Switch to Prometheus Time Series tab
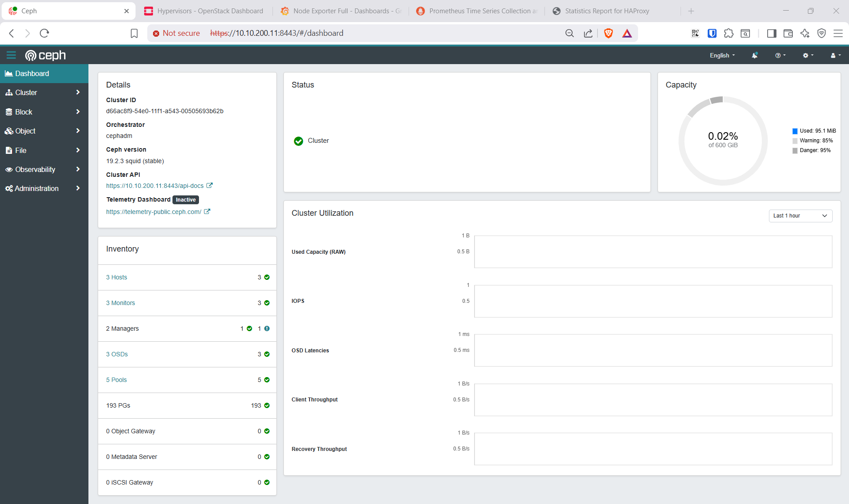Viewport: 849px width, 504px height. (478, 11)
